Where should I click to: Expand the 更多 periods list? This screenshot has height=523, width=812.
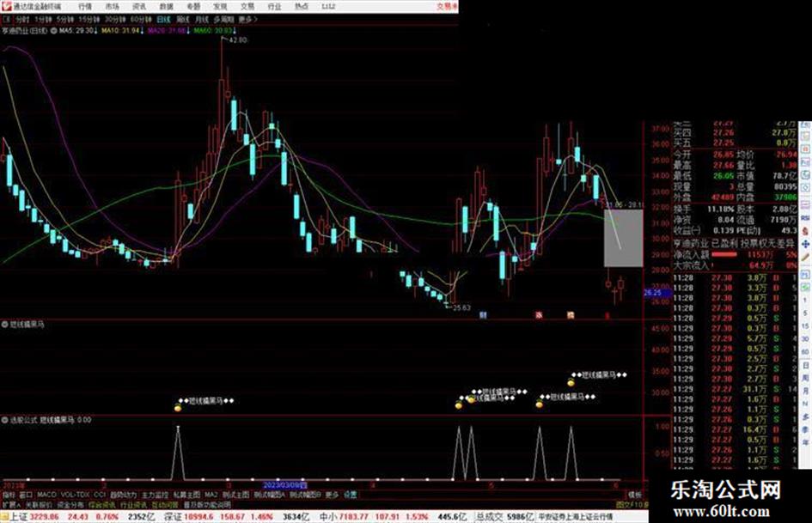pos(247,19)
